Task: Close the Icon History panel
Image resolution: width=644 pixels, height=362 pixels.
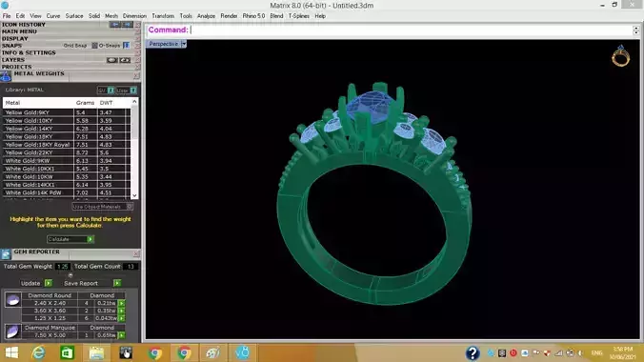Action: pos(137,25)
